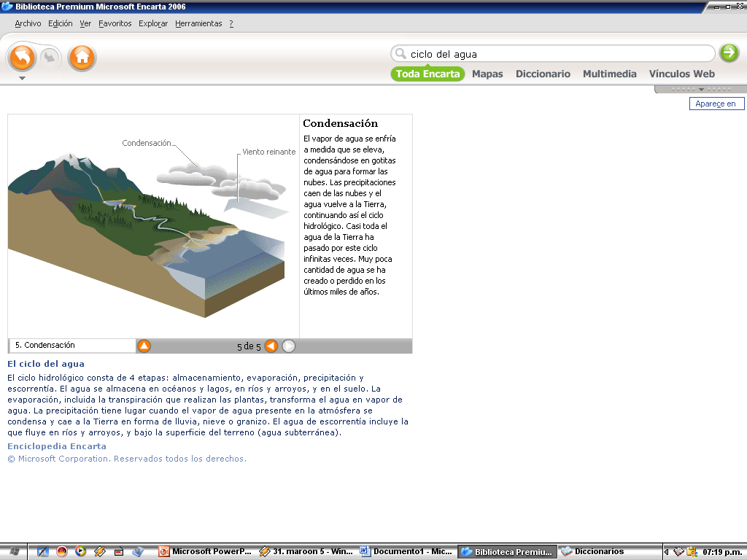The height and width of the screenshot is (560, 747).
Task: Open Diccionarios window from taskbar
Action: (x=592, y=552)
